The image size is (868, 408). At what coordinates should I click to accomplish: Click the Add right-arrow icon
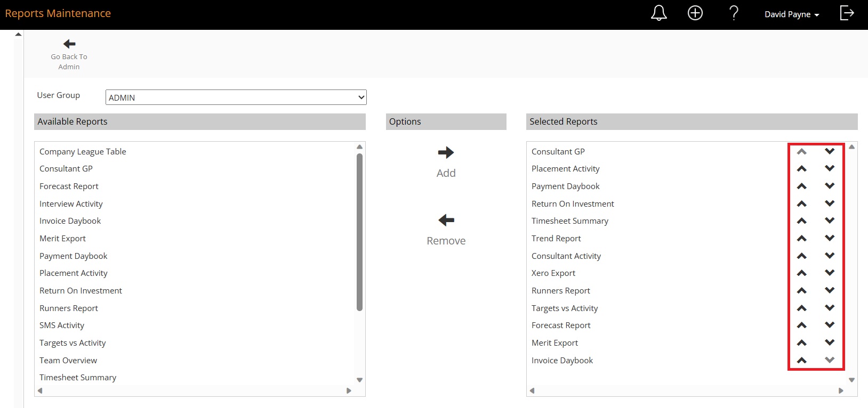coord(446,153)
